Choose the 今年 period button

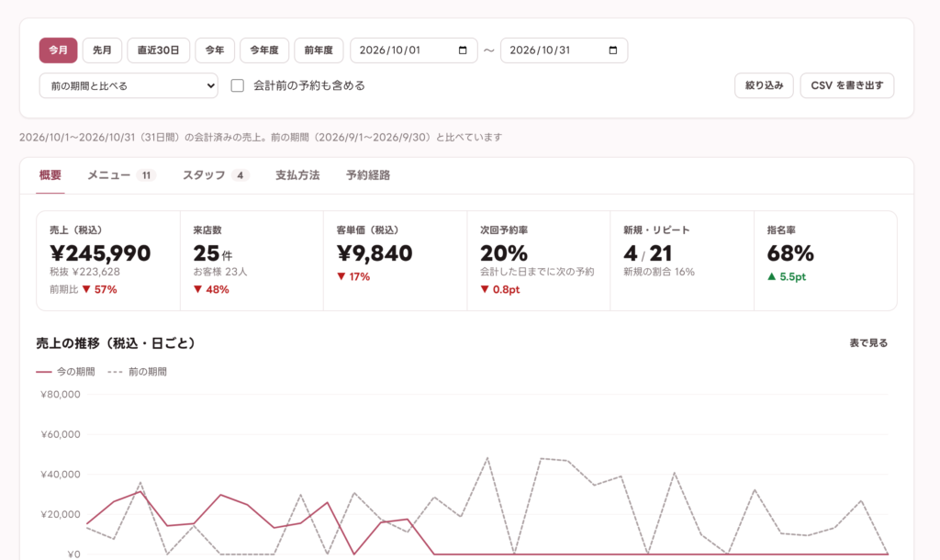(x=215, y=50)
